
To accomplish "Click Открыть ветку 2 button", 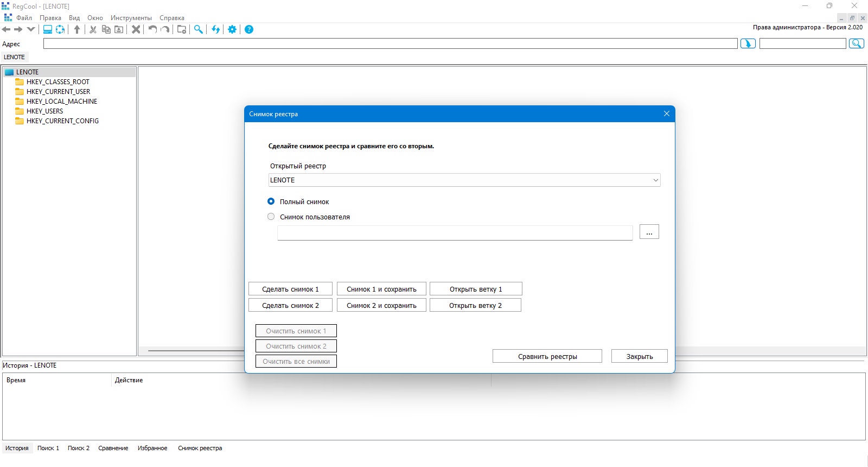I will tap(475, 305).
